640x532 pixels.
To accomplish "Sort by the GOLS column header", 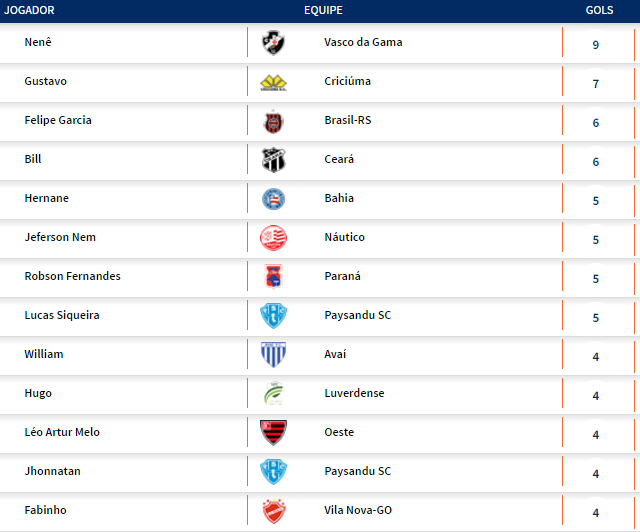I will (x=599, y=10).
